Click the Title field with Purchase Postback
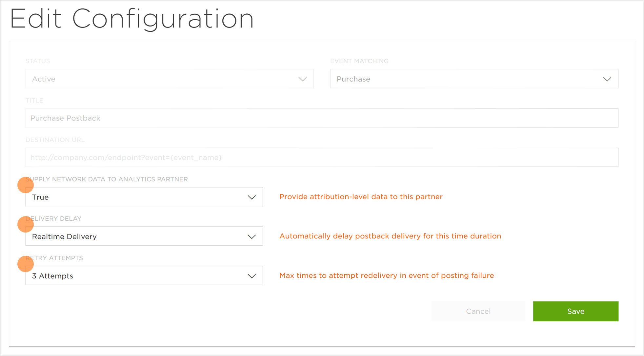This screenshot has width=644, height=356. point(321,118)
